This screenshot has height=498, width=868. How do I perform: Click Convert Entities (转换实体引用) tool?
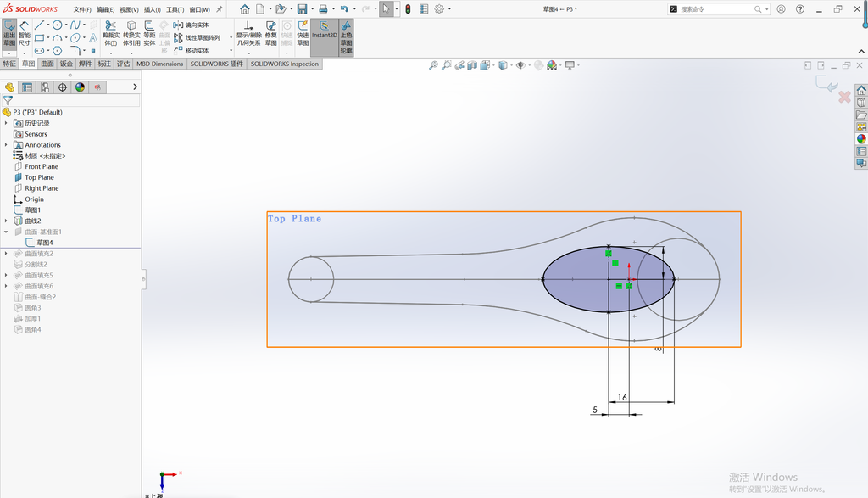[131, 34]
